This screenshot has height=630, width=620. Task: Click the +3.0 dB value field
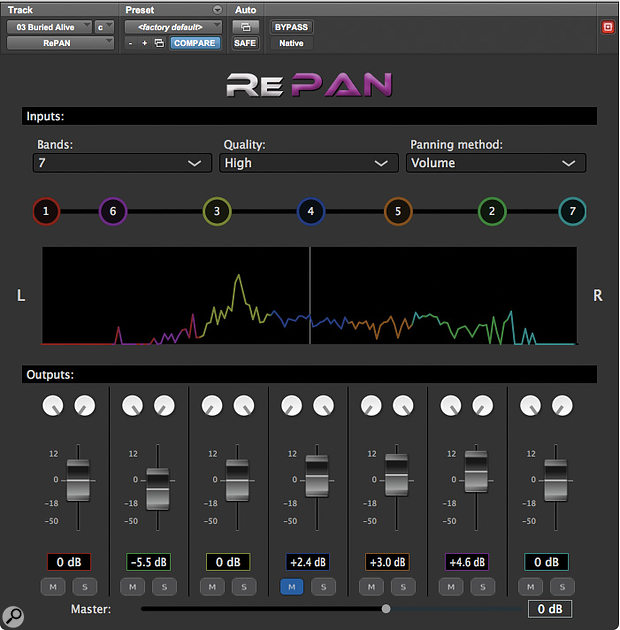pyautogui.click(x=387, y=562)
